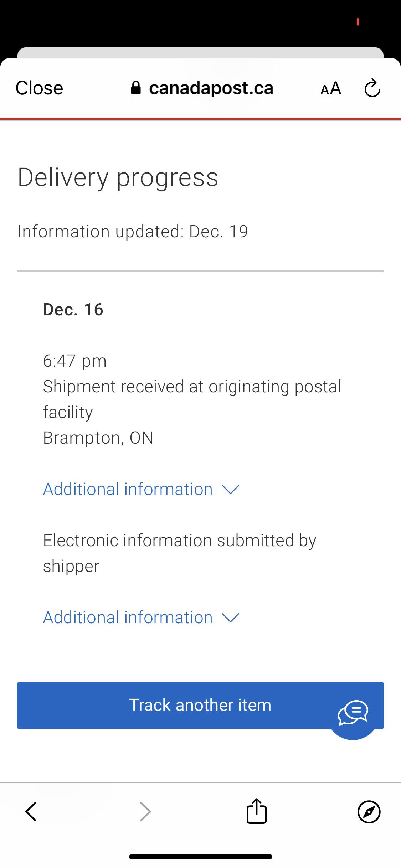Image resolution: width=401 pixels, height=868 pixels.
Task: Close the Canada Post web view
Action: (x=39, y=88)
